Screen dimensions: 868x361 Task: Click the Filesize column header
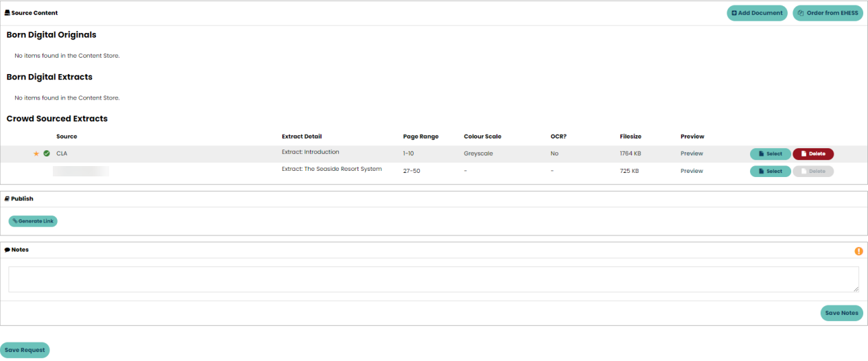630,137
